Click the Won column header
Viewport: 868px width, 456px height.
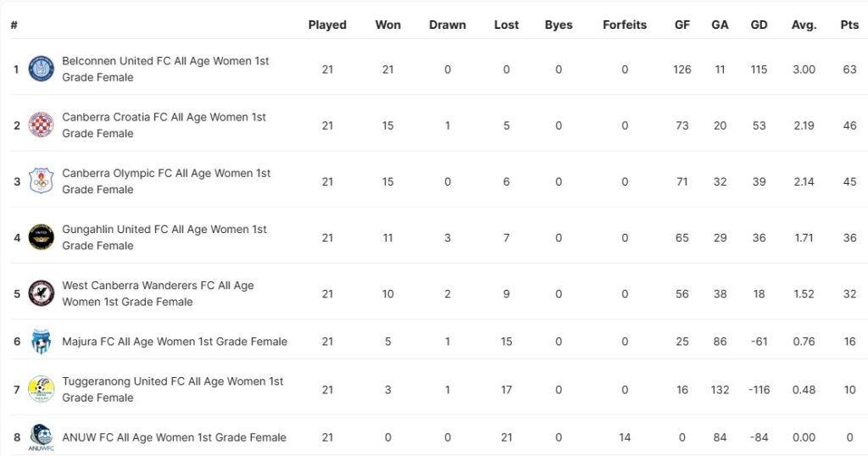[x=388, y=25]
